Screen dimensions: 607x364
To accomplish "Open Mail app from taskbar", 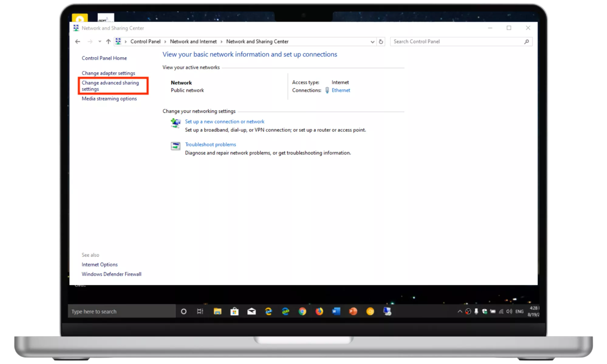I will pyautogui.click(x=251, y=312).
